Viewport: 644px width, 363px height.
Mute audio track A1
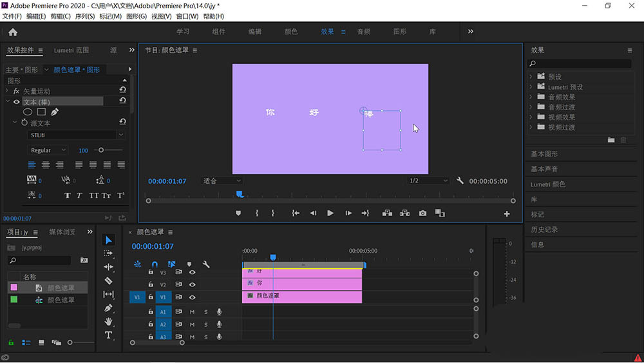(192, 312)
